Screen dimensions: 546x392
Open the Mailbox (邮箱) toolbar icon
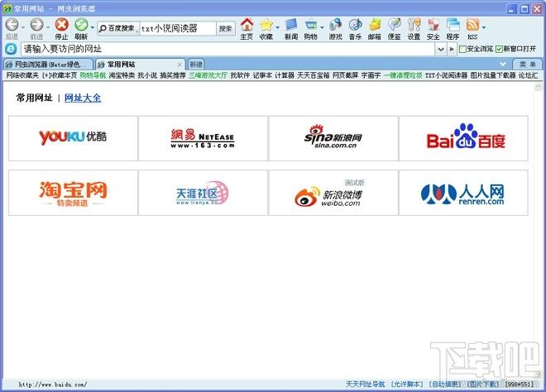click(x=375, y=25)
